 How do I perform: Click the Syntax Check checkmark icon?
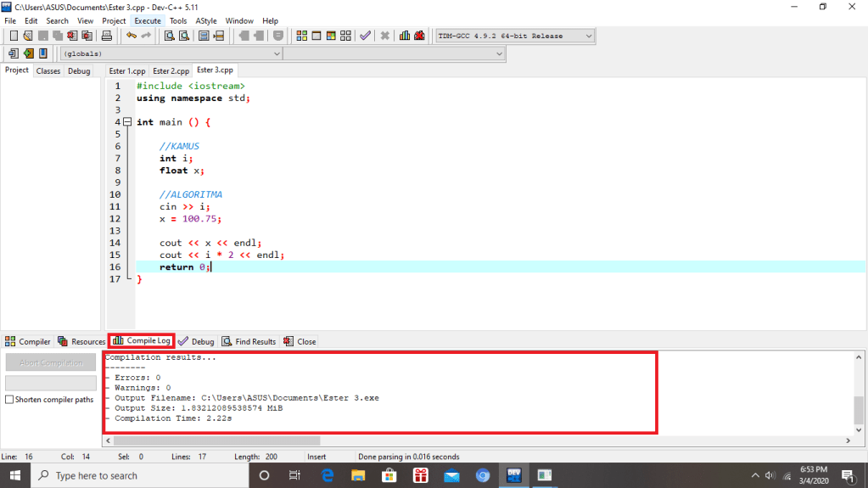pyautogui.click(x=365, y=36)
